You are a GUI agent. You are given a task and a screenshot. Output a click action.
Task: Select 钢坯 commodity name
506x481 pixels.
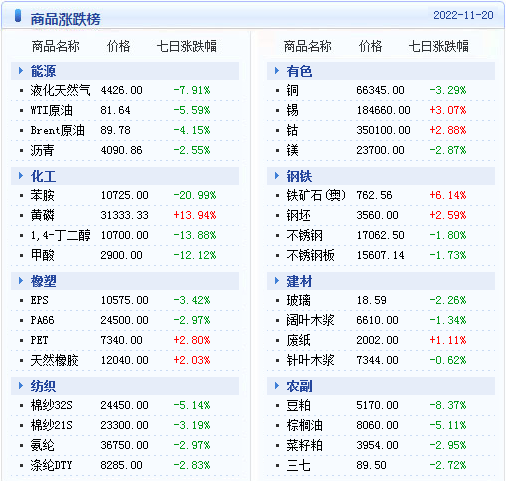click(x=298, y=215)
